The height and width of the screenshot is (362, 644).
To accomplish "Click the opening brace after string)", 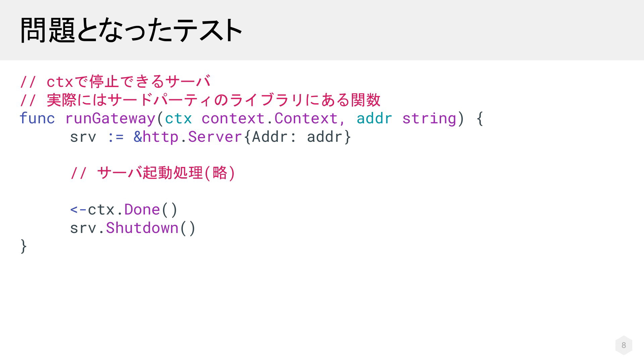I will pos(480,118).
